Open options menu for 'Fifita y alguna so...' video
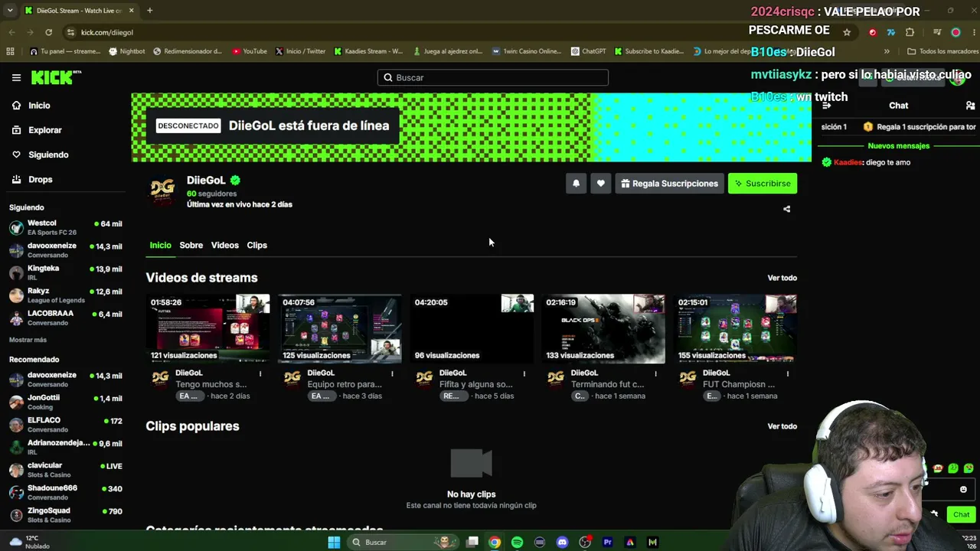 [x=524, y=374]
